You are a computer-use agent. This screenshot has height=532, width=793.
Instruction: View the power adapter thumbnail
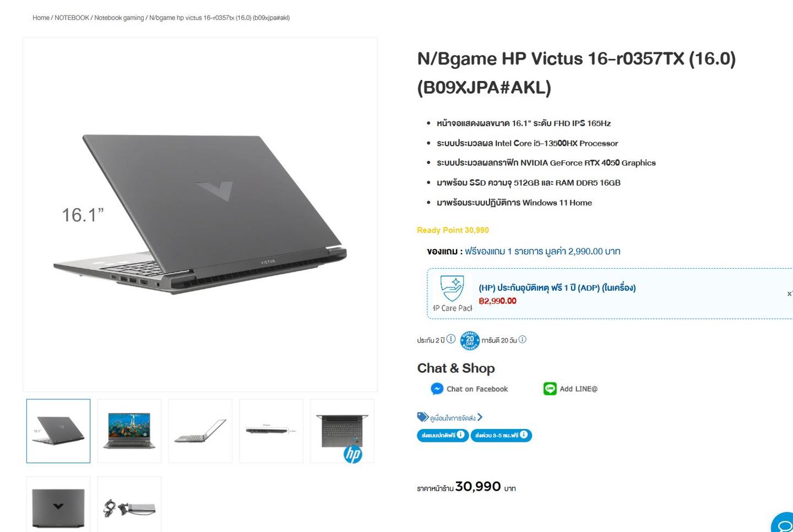(129, 504)
